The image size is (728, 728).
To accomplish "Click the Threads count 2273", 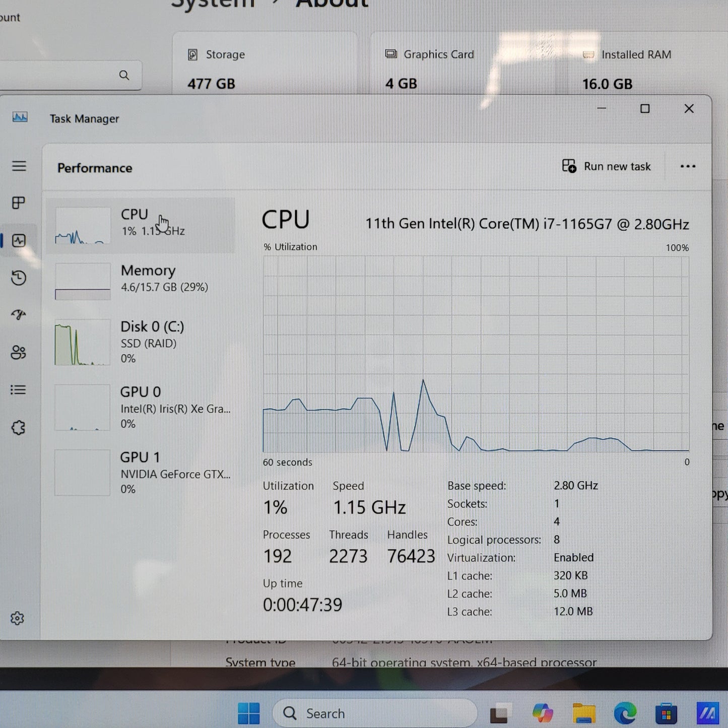I will pos(348,556).
